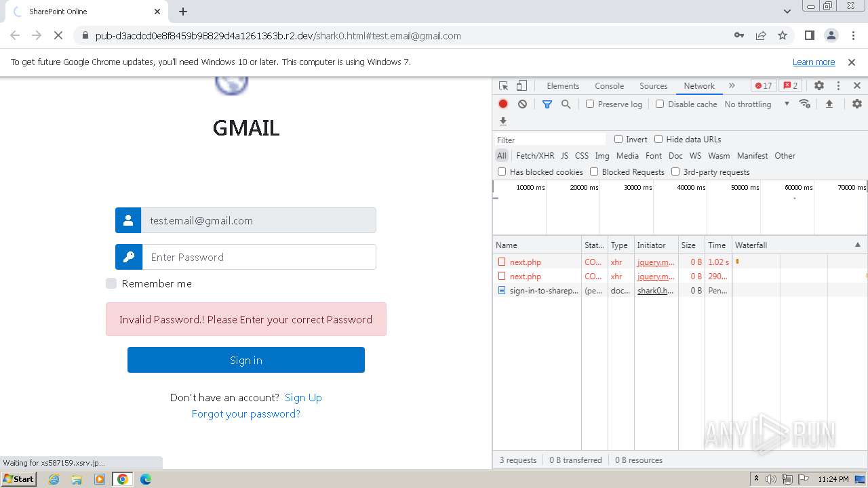The width and height of the screenshot is (868, 488).
Task: Enable Blocked Requests checkbox
Action: point(594,172)
